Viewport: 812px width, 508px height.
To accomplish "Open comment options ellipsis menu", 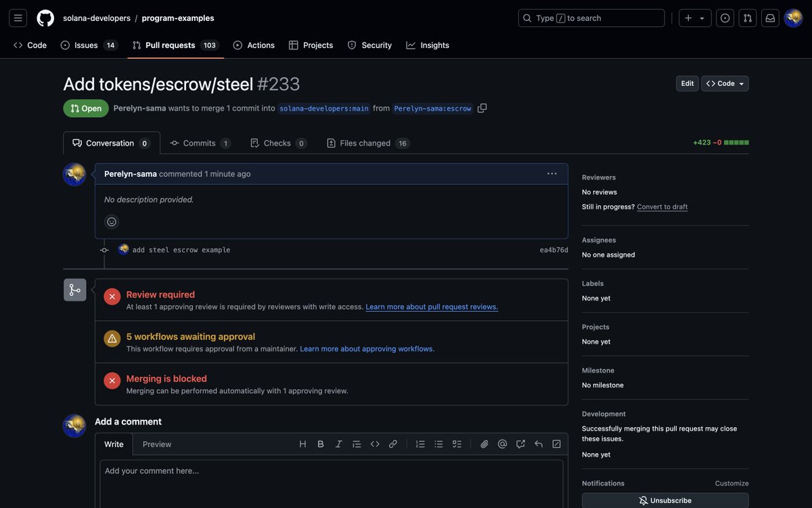I will tap(552, 174).
